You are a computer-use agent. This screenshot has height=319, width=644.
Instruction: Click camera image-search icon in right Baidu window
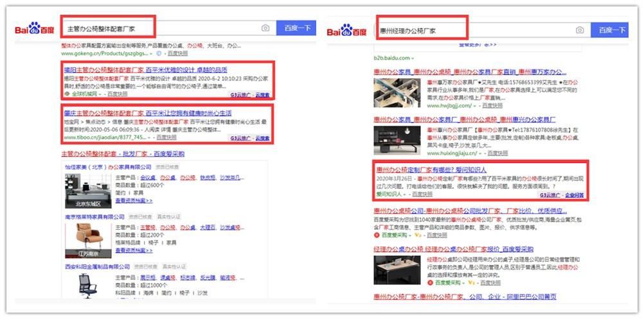pyautogui.click(x=580, y=30)
